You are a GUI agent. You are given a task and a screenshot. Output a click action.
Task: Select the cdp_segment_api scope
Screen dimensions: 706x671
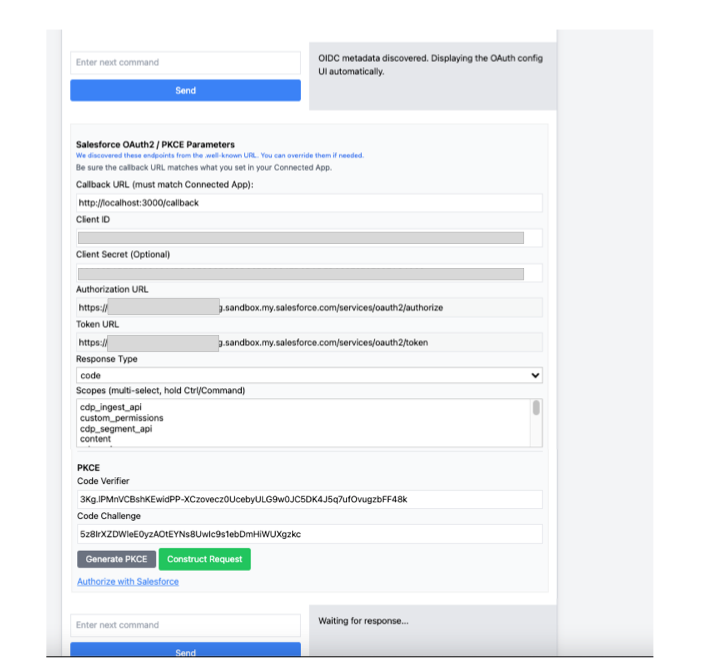[x=116, y=429]
